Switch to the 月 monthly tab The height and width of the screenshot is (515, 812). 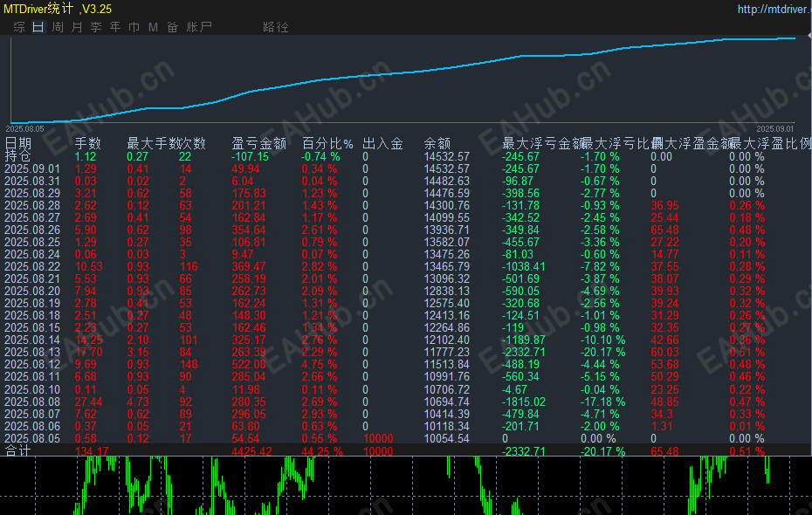tap(77, 27)
